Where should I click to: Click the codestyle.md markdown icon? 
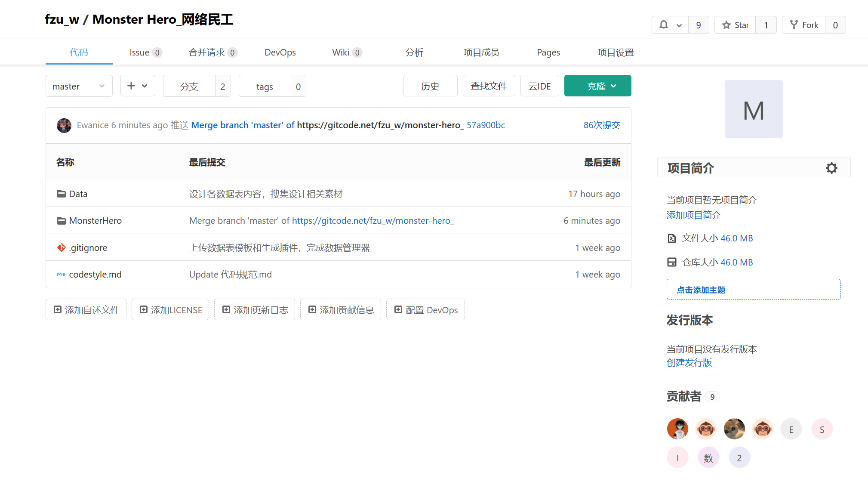point(61,275)
